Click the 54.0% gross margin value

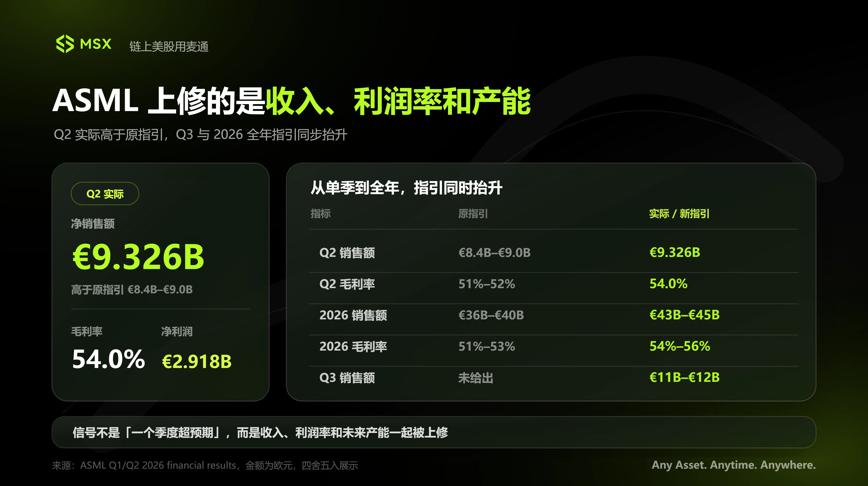click(x=108, y=359)
